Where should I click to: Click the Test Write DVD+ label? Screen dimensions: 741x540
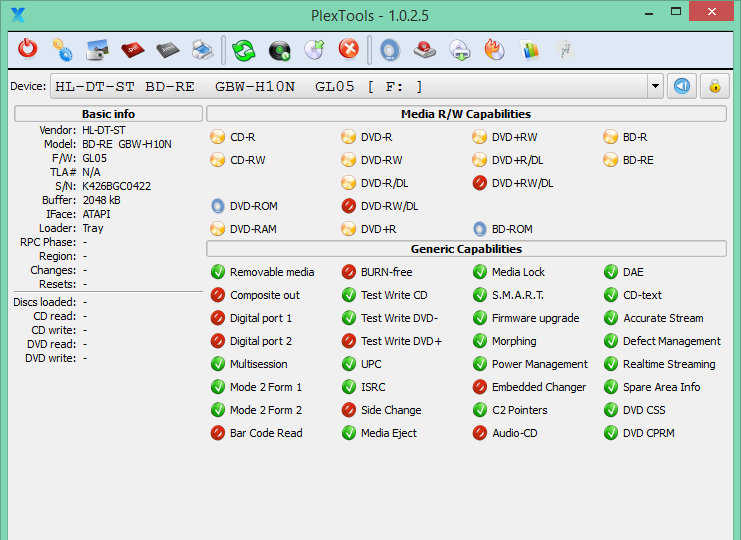(401, 341)
